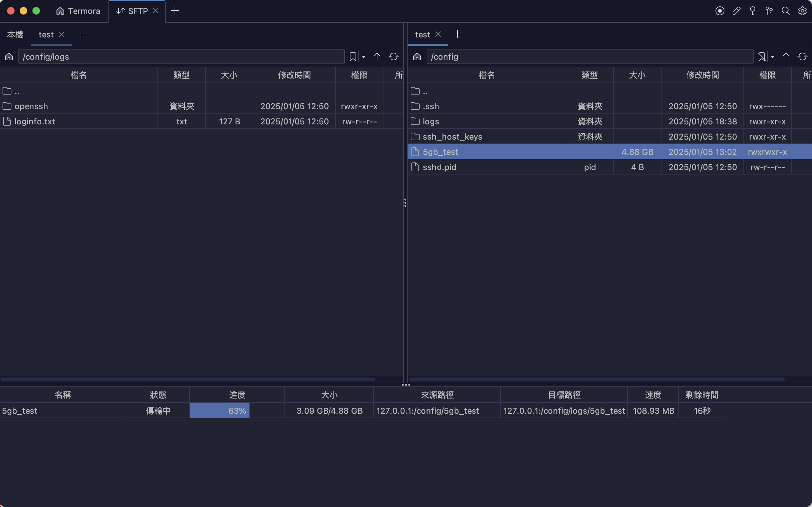Open the settings gear icon
812x507 pixels.
[802, 11]
